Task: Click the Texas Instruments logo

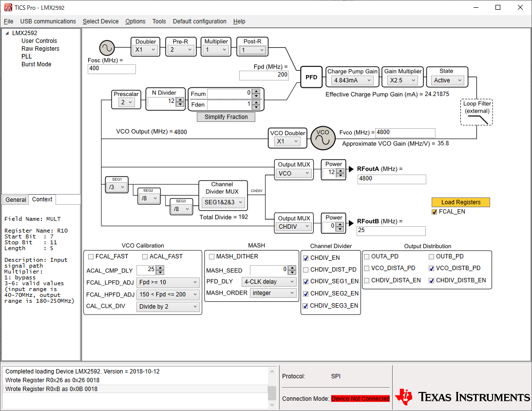Action: [463, 397]
